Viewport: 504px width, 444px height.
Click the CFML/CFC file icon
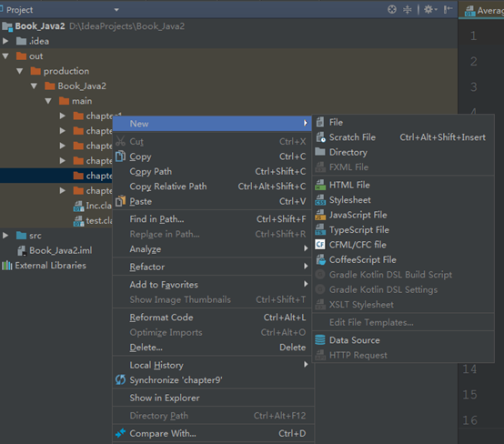coord(320,245)
